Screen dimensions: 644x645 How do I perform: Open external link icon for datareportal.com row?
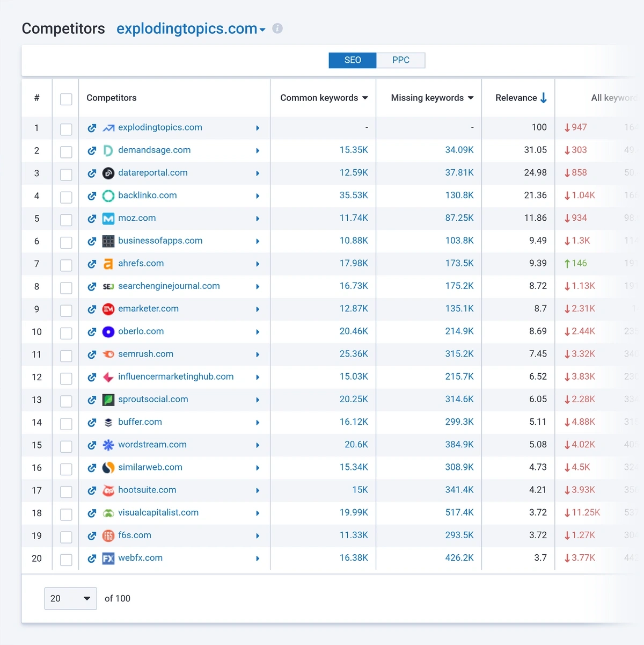pos(92,173)
